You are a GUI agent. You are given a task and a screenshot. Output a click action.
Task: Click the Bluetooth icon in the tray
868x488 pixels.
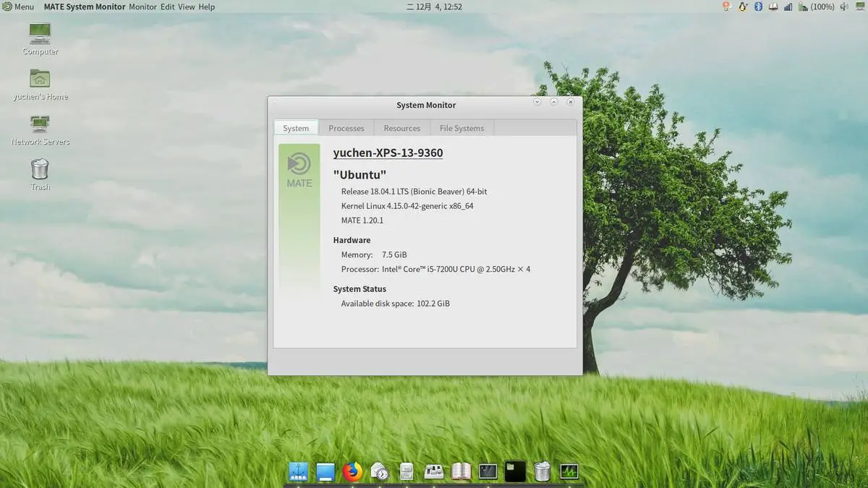759,7
